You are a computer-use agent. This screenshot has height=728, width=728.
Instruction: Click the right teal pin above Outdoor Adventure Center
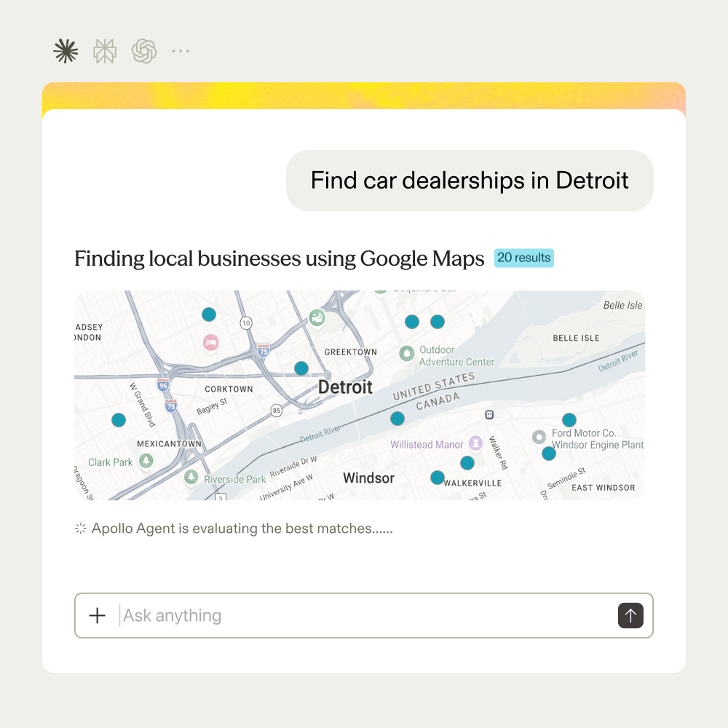tap(438, 321)
